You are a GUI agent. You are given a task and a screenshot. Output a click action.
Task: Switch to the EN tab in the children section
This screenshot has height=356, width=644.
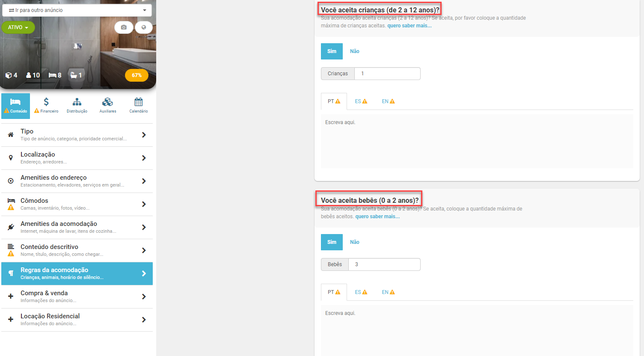(388, 101)
